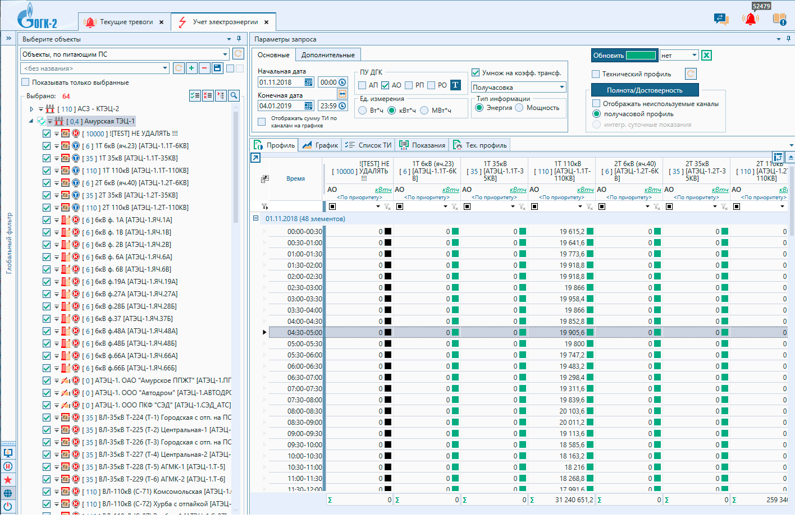The image size is (795, 532).
Task: Enable 'Технический профиль' checkbox
Action: [596, 74]
